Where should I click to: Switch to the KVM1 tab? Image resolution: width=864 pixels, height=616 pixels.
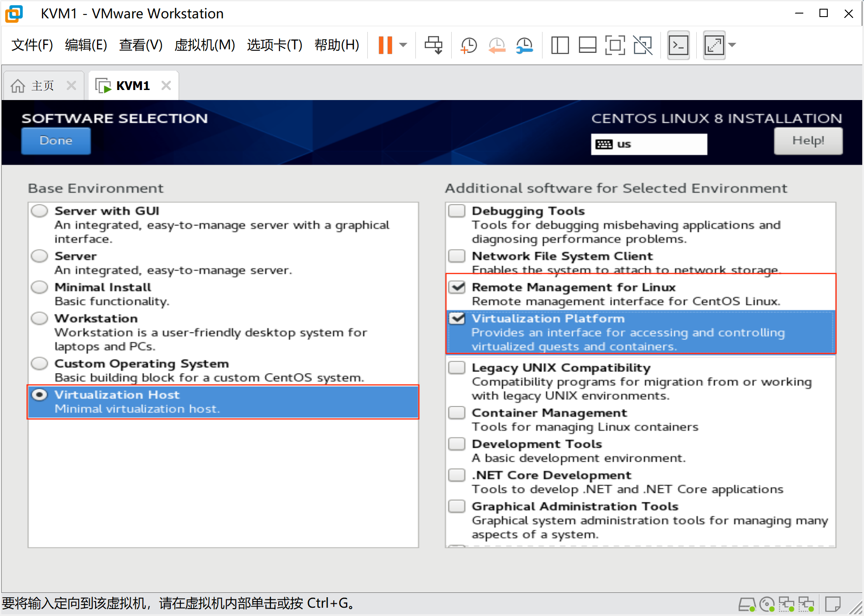coord(133,86)
